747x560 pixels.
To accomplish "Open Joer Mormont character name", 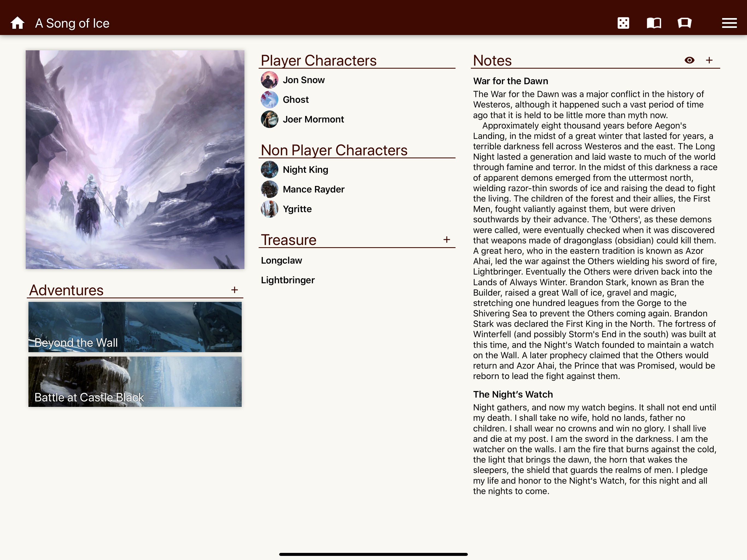I will coord(313,119).
